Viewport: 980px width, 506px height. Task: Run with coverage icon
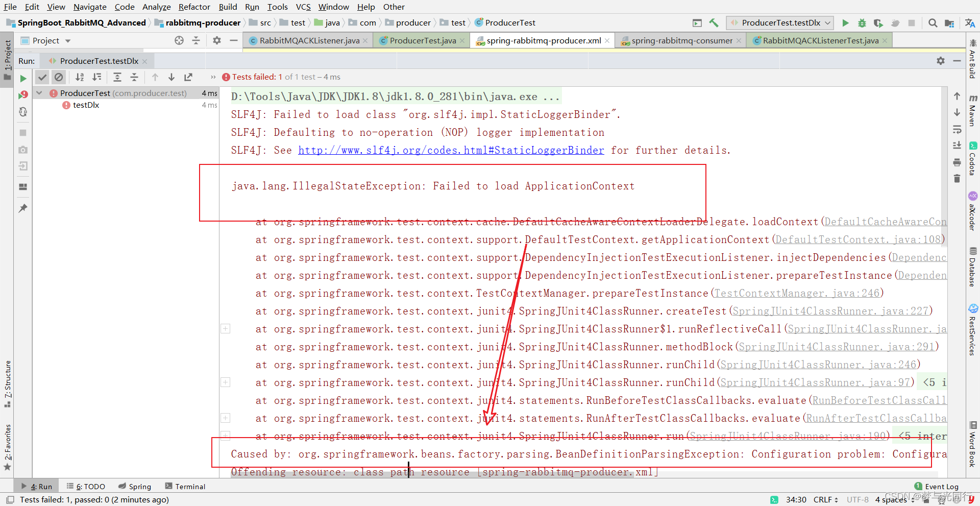[x=878, y=23]
